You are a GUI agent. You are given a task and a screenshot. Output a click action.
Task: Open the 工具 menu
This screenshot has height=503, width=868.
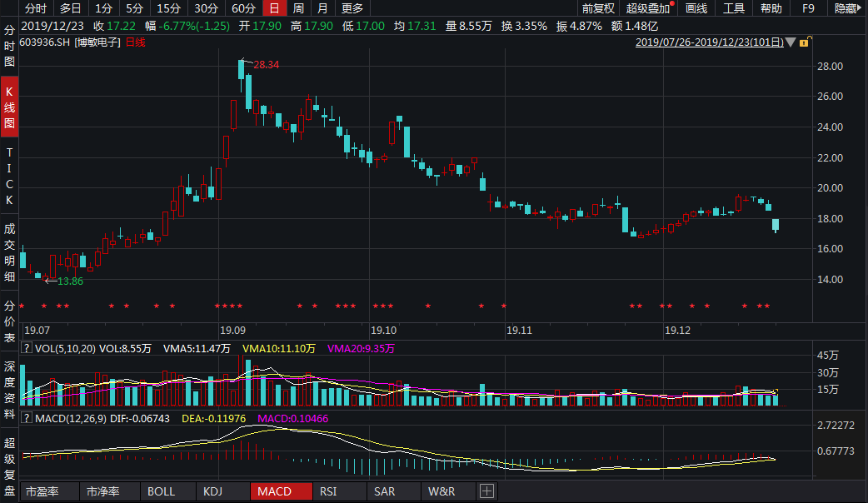(734, 8)
